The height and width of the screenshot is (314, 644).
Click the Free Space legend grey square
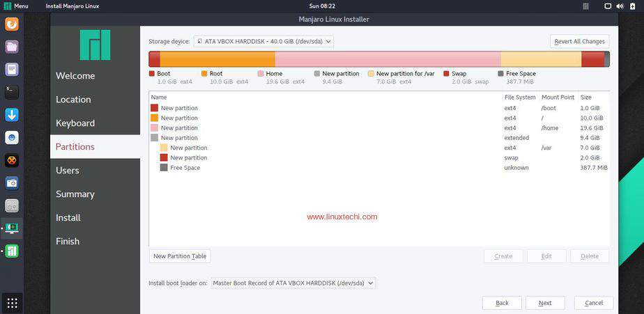500,74
